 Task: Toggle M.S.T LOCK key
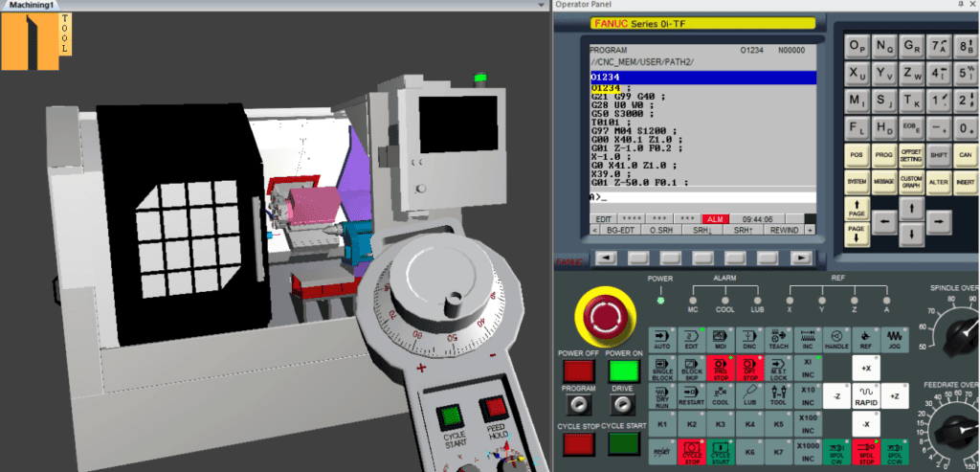tap(778, 369)
